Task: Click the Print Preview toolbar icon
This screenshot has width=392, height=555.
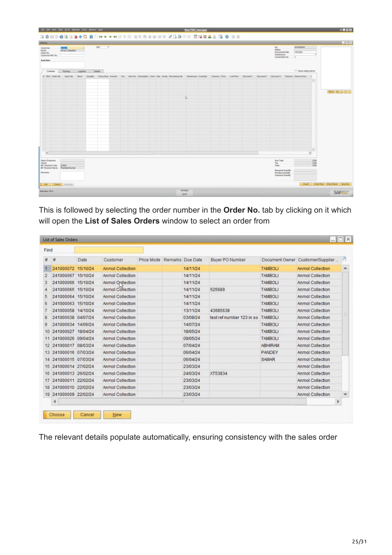Action: point(42,37)
